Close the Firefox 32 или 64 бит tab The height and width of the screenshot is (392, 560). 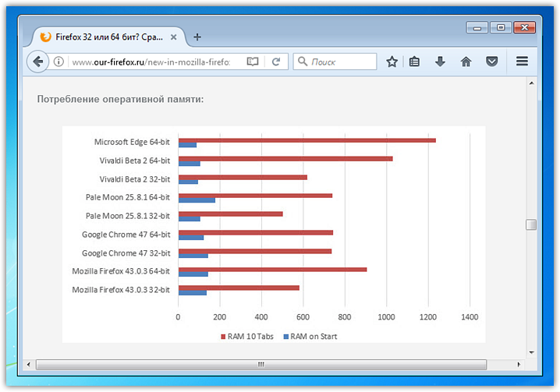tap(174, 37)
